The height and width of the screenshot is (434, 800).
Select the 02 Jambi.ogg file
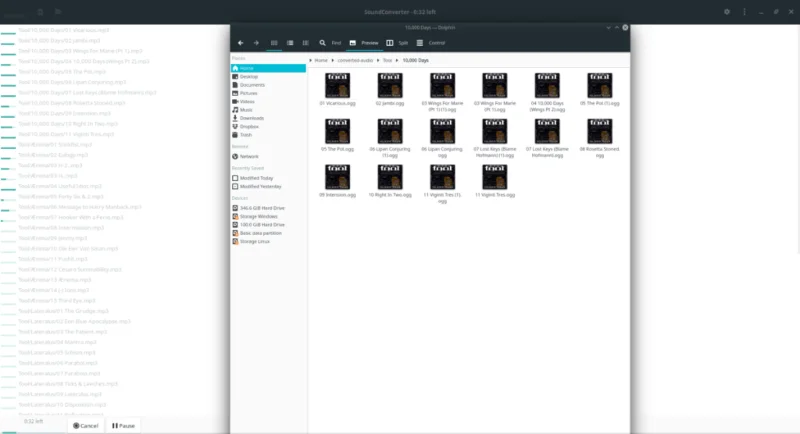click(x=390, y=89)
